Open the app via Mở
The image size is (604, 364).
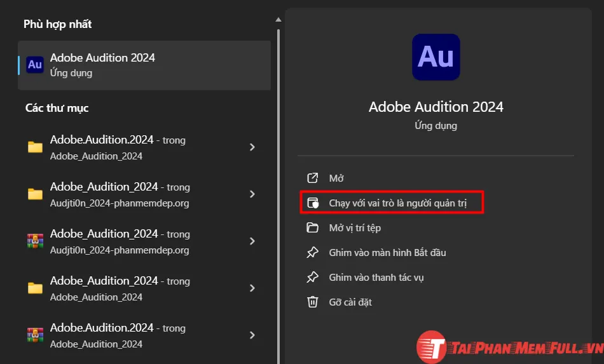[x=336, y=178]
